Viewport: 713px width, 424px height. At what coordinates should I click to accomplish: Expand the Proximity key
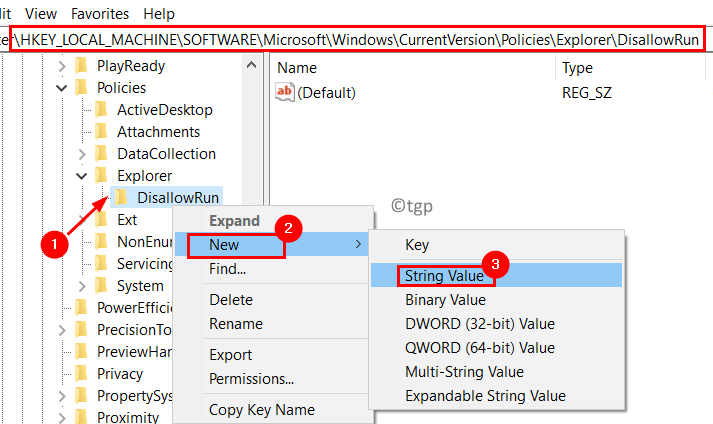point(62,417)
